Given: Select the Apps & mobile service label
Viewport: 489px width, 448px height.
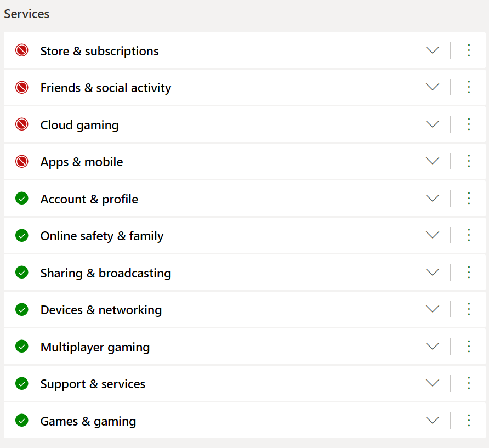Looking at the screenshot, I should click(82, 162).
